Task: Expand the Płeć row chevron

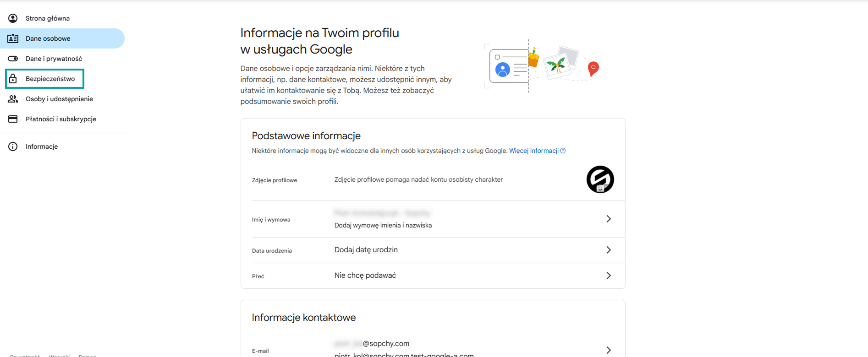Action: 609,276
